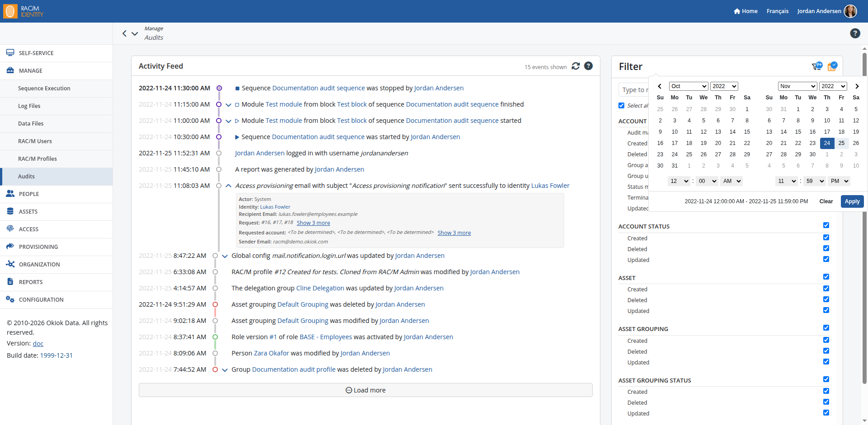Go to next month in calendar
Viewport: 868px width, 425px height.
point(857,86)
